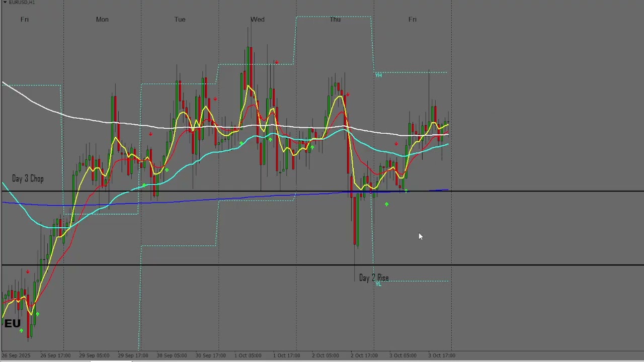Image resolution: width=644 pixels, height=362 pixels.
Task: Click the '3 Oct 17:00' time axis label
Action: [x=441, y=355]
